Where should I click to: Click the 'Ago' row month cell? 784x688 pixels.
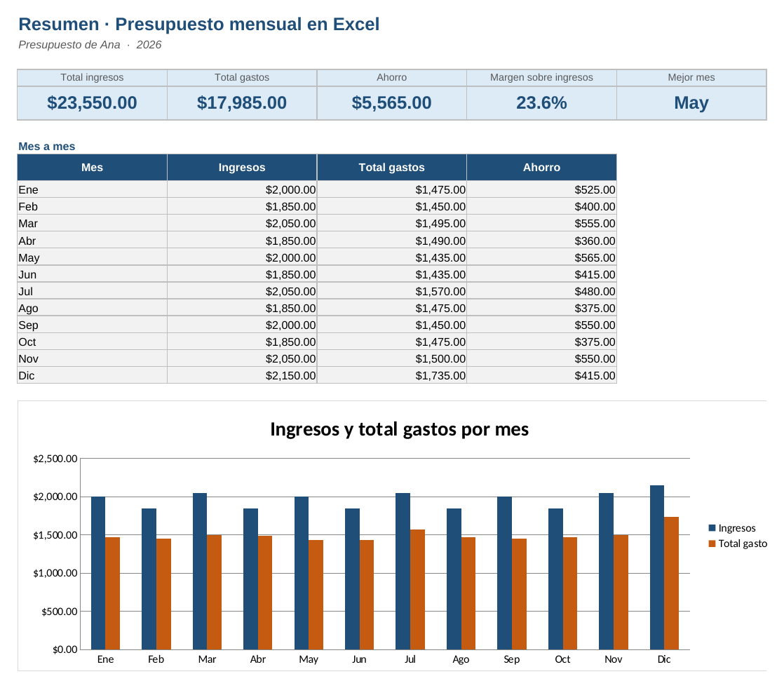click(92, 308)
